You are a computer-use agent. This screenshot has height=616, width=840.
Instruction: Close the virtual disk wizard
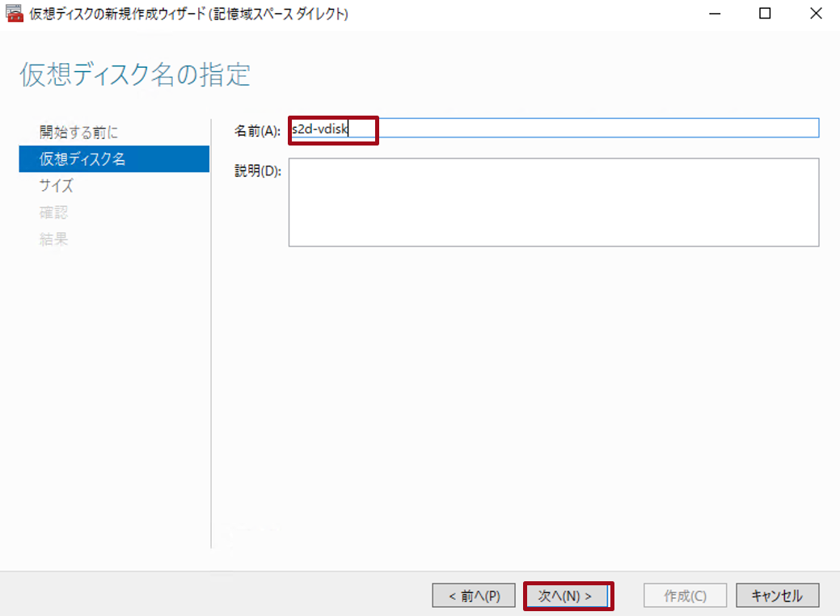tap(816, 13)
